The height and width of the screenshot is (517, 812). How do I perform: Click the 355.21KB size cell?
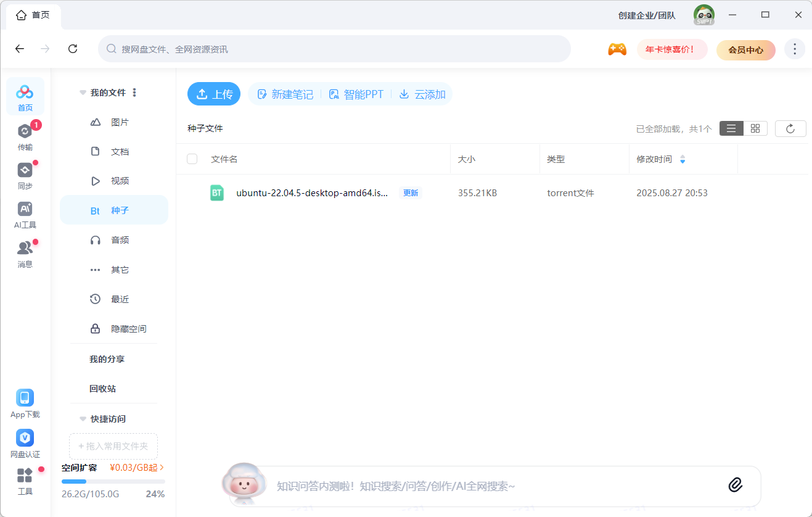(477, 193)
